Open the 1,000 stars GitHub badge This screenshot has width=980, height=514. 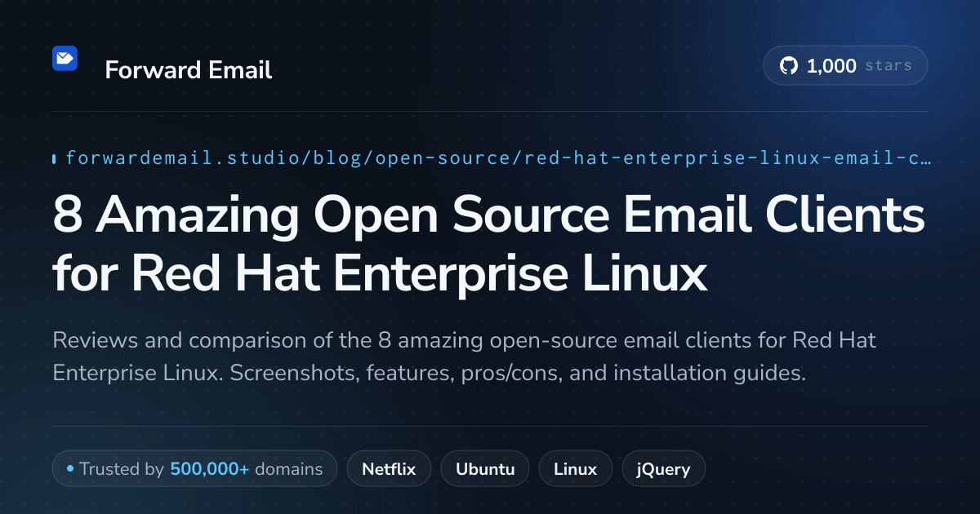click(x=845, y=66)
